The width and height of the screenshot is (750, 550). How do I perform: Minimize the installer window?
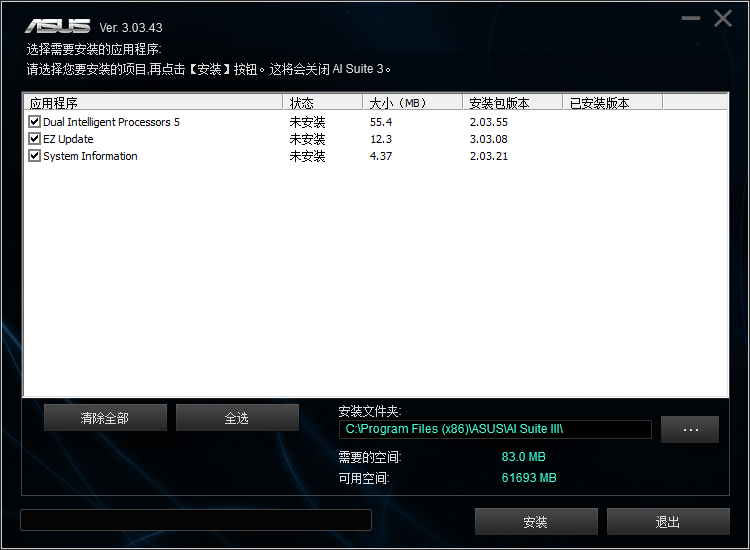691,19
